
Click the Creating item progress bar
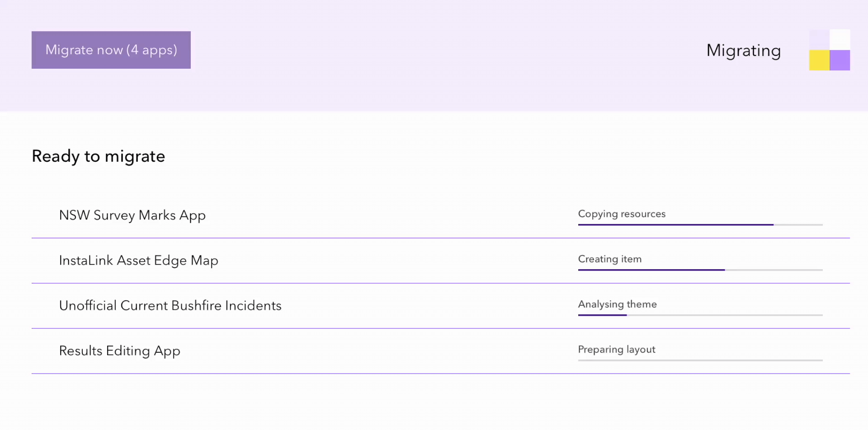[x=700, y=270]
